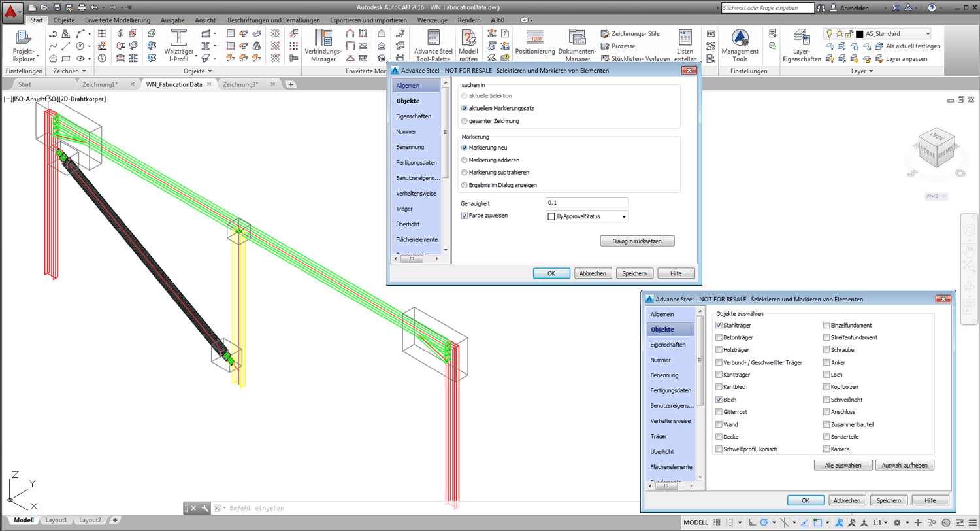Image resolution: width=980 pixels, height=531 pixels.
Task: Select 'gesamter Zeichnung' radio option
Action: (x=465, y=121)
